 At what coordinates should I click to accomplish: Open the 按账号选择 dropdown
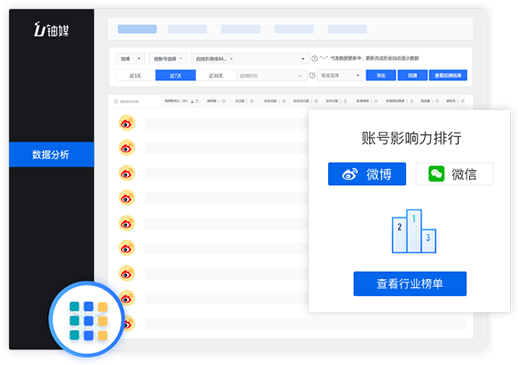(x=168, y=59)
